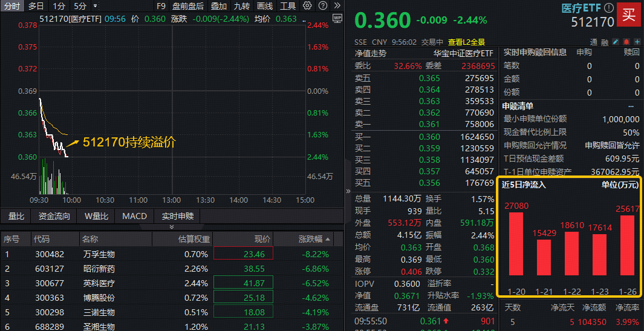Image resolution: width=644 pixels, height=331 pixels.
Task: Click the info icon beside 医疗ETF
Action: 609,8
